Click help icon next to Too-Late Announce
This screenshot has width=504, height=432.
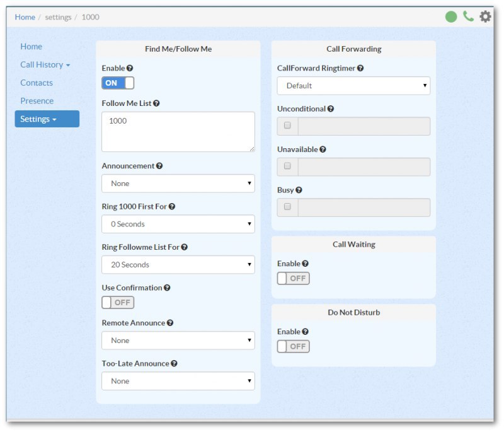coord(174,363)
